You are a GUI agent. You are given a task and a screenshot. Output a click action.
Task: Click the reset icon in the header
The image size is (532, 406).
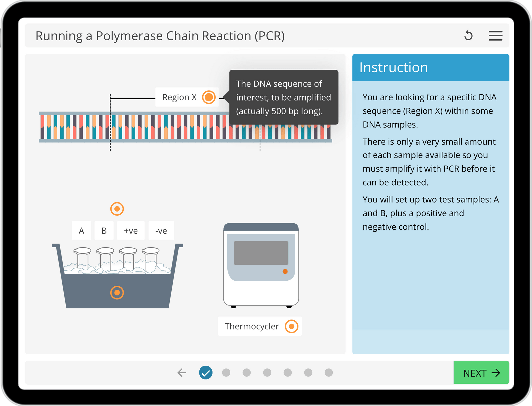pyautogui.click(x=469, y=36)
